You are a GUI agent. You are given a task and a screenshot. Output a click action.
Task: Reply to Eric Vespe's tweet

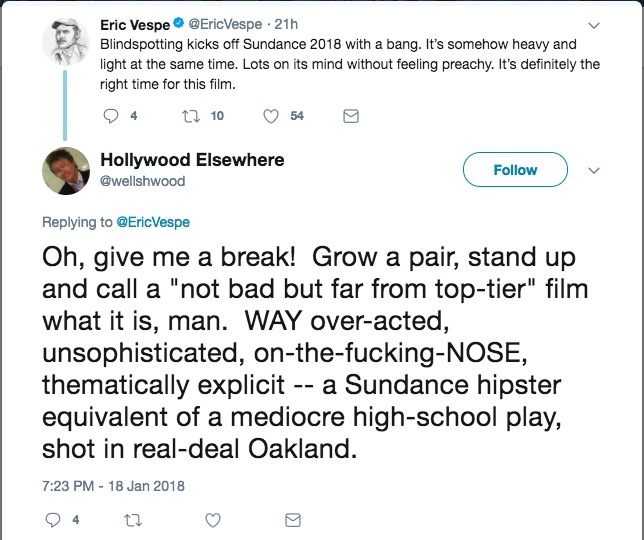[111, 117]
